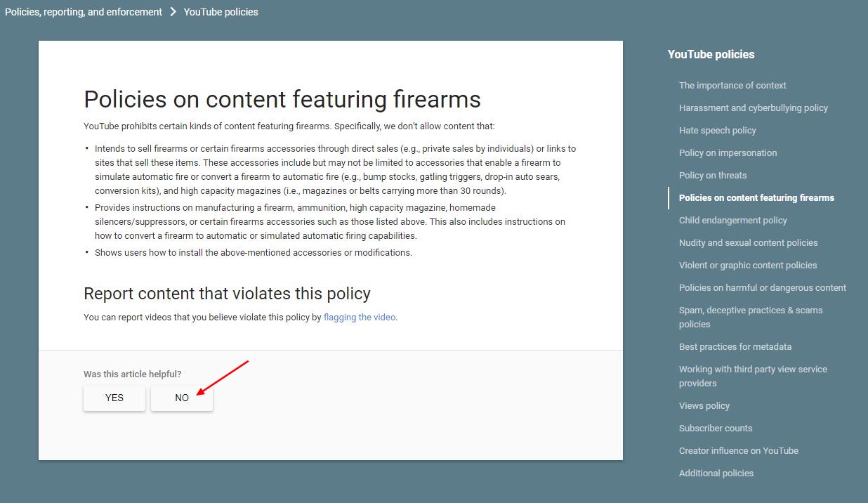This screenshot has width=868, height=503.
Task: Click the bullet starting Shows users how to install
Action: coord(254,253)
